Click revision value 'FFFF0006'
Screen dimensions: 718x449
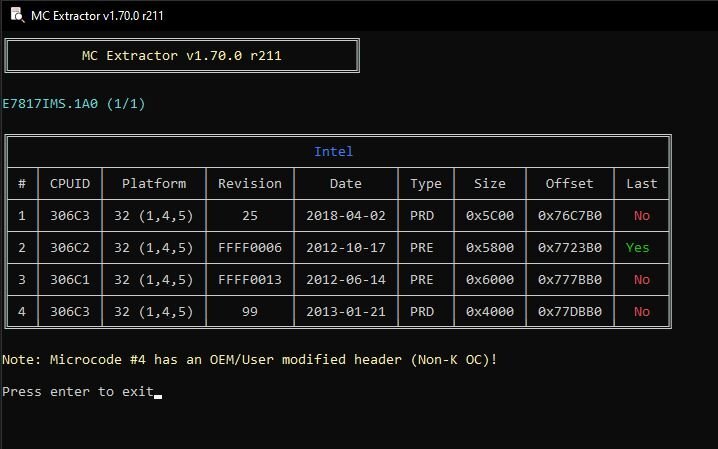[250, 248]
